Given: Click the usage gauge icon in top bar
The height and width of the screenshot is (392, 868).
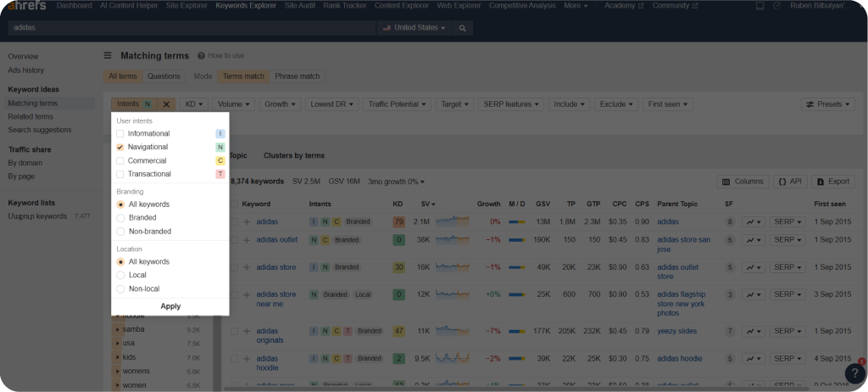Looking at the screenshot, I should point(777,6).
